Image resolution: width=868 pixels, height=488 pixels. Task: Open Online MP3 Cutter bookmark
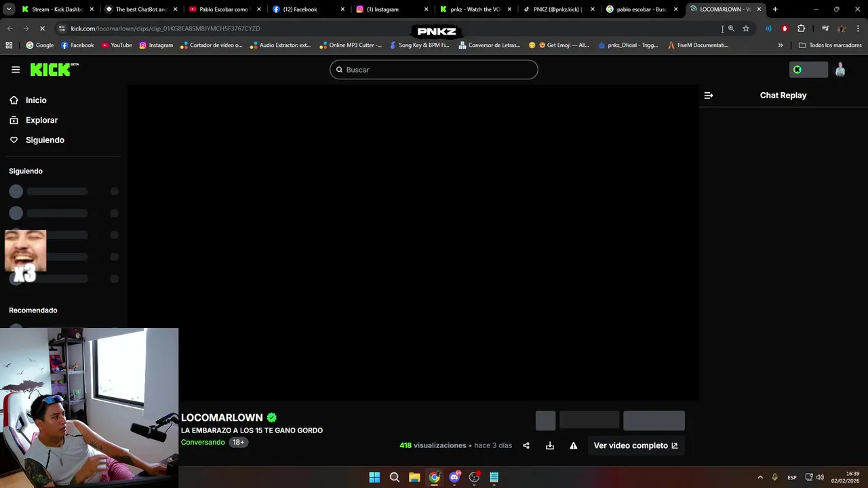(351, 45)
